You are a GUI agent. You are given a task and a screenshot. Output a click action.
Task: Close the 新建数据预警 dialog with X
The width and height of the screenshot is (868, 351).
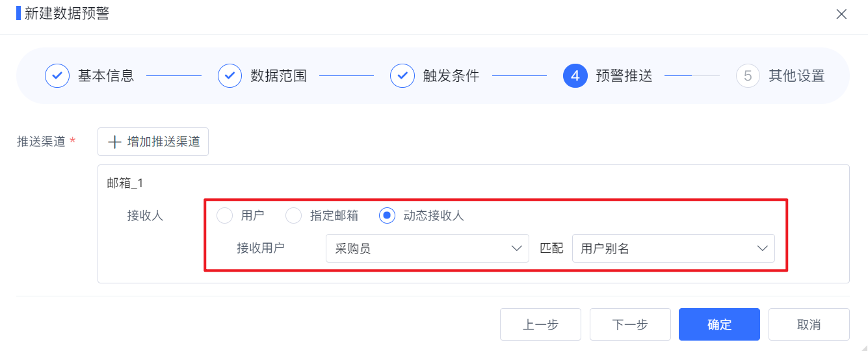coord(841,14)
